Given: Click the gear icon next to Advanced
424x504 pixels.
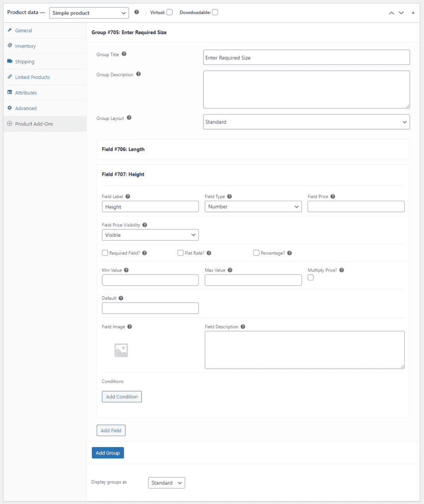Looking at the screenshot, I should pos(9,108).
